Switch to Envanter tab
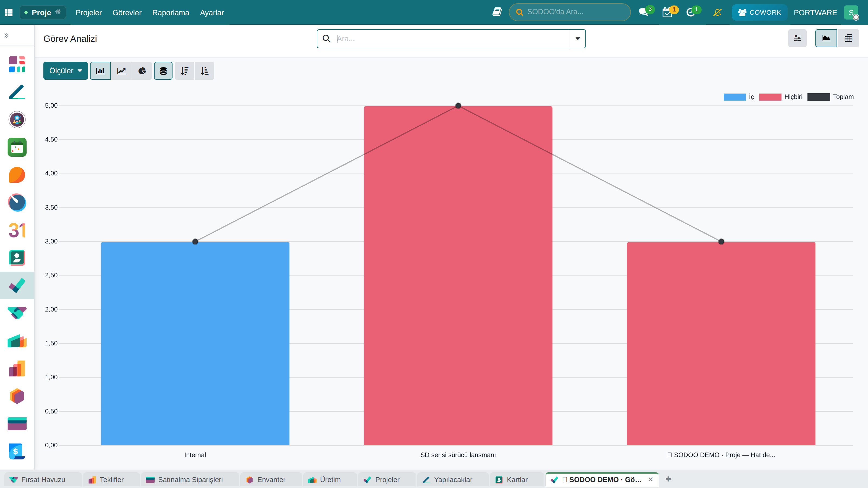Image resolution: width=868 pixels, height=488 pixels. pyautogui.click(x=271, y=480)
